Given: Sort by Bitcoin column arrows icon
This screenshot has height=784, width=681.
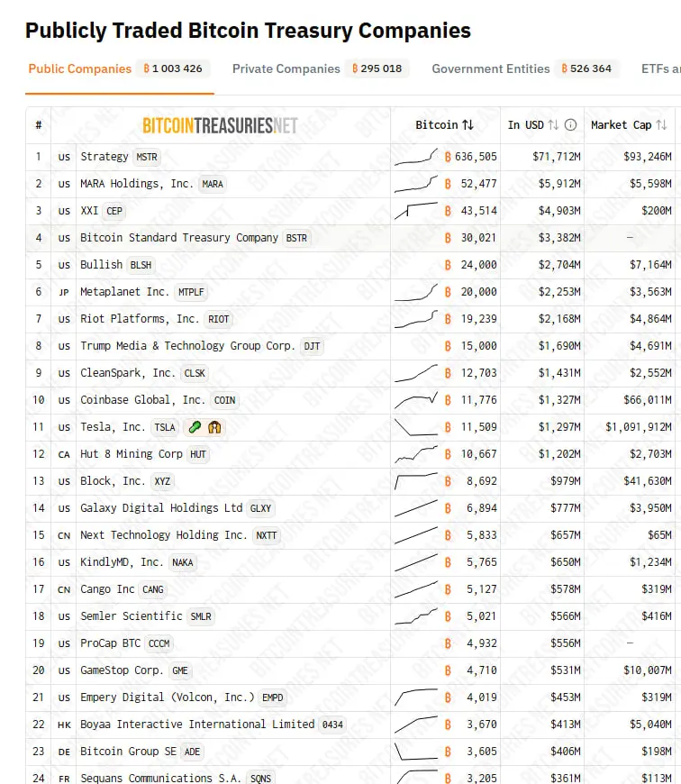Looking at the screenshot, I should [468, 125].
